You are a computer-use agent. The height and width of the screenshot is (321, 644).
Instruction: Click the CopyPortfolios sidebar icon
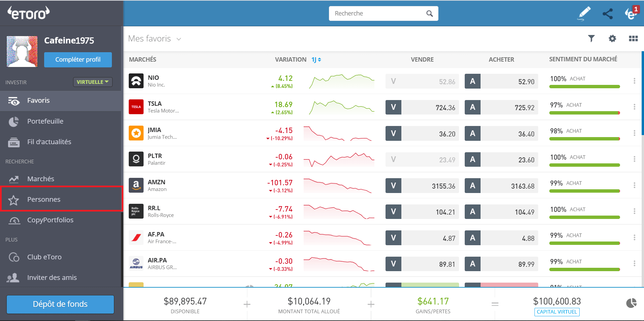point(14,220)
